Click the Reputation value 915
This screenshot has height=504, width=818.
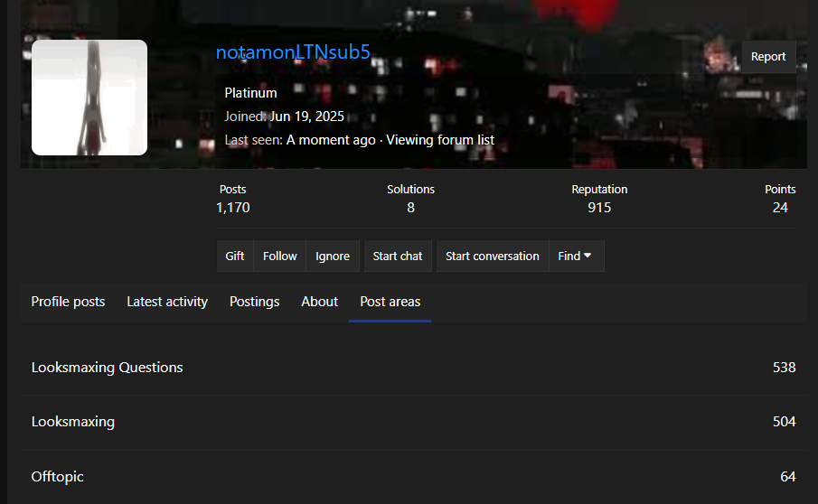[599, 208]
